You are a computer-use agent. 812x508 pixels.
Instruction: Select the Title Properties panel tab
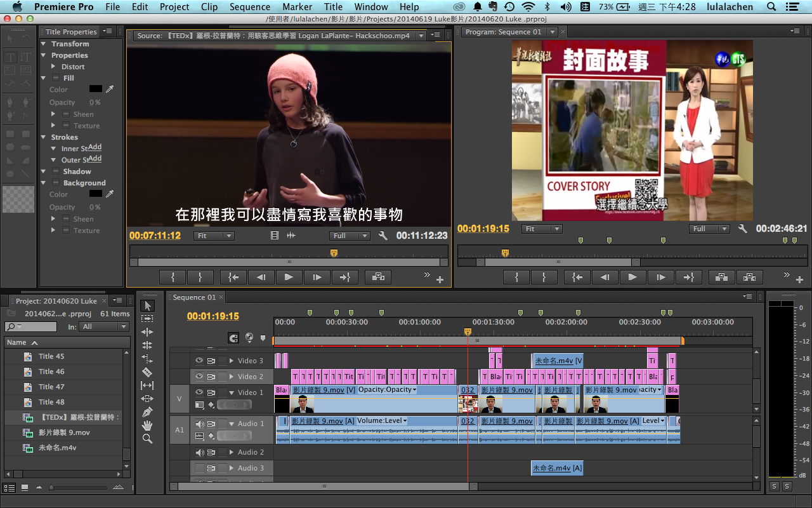[x=71, y=32]
